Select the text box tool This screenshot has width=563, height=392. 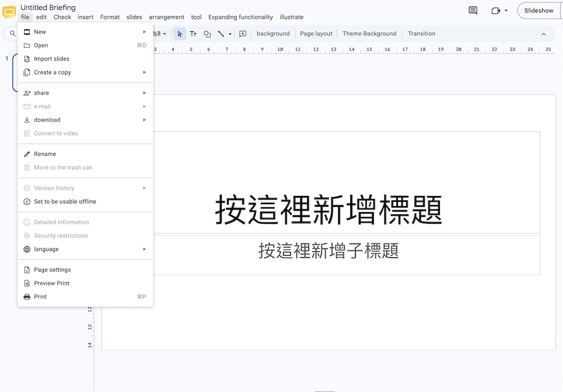[193, 34]
